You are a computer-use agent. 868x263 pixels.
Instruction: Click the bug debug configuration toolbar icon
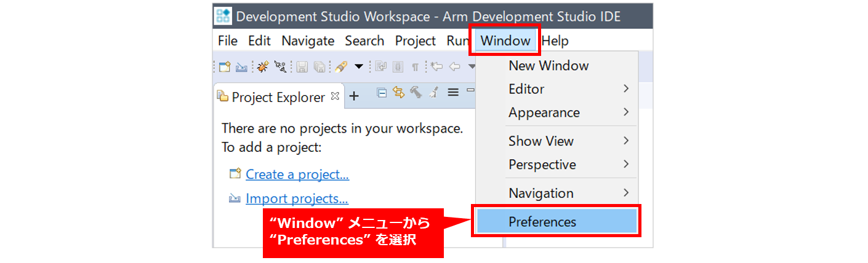pyautogui.click(x=263, y=66)
